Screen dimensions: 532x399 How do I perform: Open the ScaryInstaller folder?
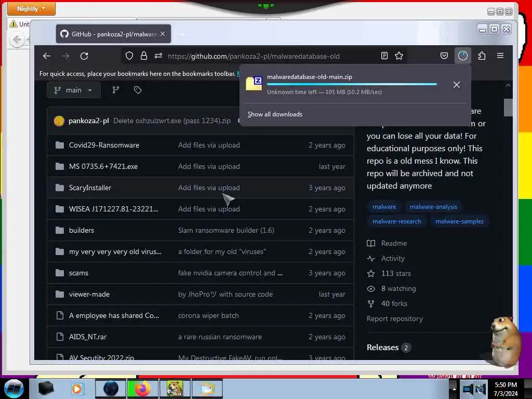pos(90,188)
